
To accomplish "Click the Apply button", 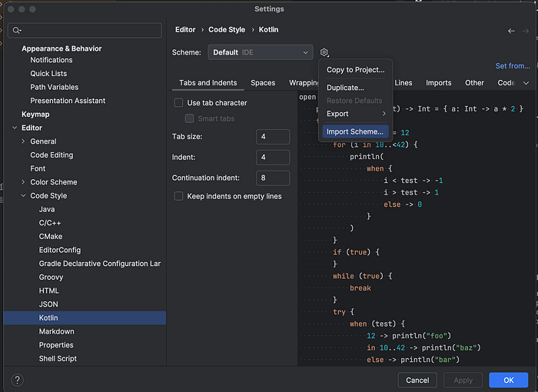I will point(463,380).
